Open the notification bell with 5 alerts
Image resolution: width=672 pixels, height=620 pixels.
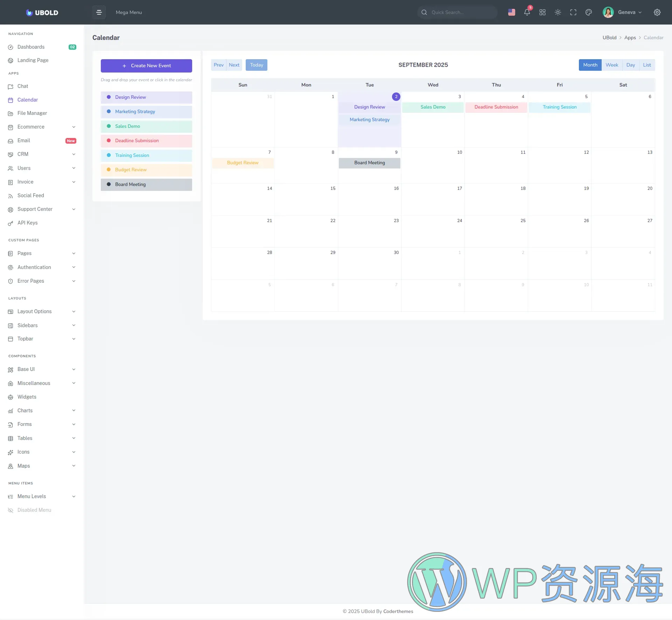click(x=527, y=12)
